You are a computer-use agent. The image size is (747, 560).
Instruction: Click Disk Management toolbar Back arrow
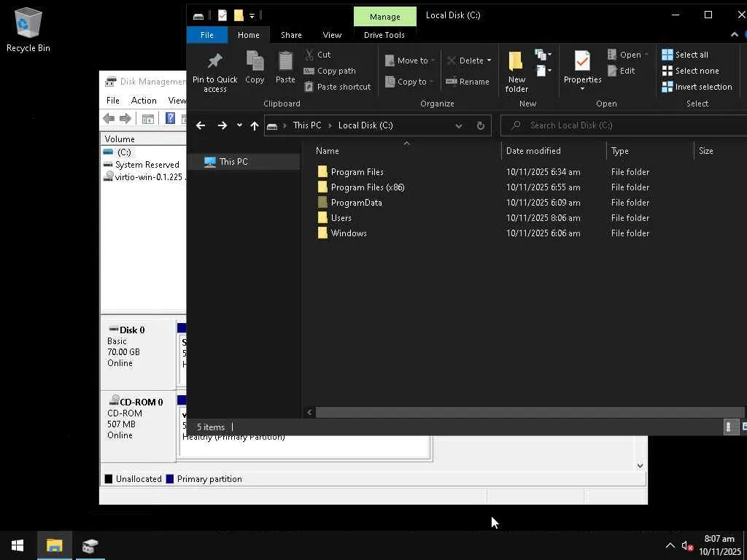(109, 118)
